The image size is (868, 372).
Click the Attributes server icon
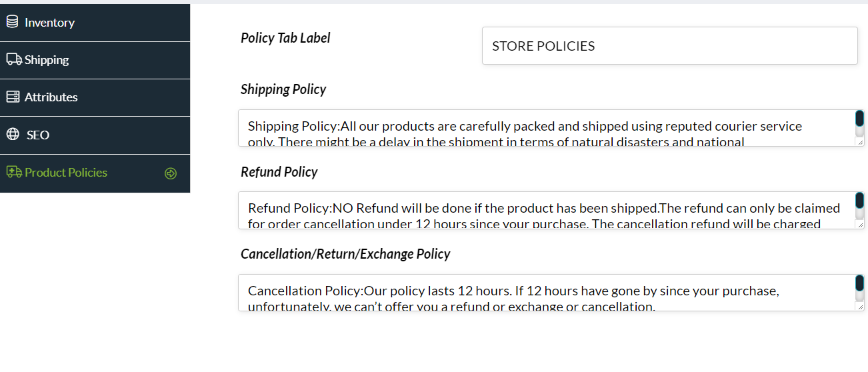coord(13,97)
